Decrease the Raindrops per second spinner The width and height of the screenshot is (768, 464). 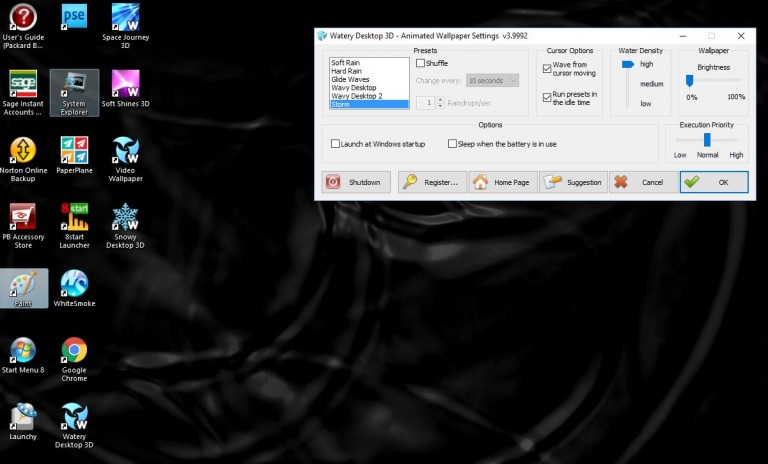[x=440, y=106]
